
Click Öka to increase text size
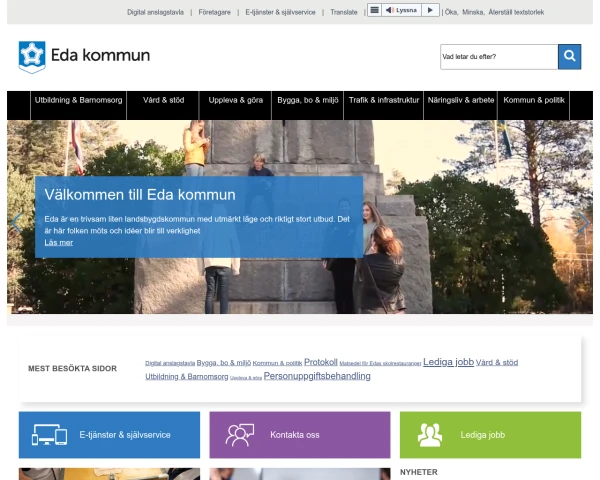tap(451, 12)
